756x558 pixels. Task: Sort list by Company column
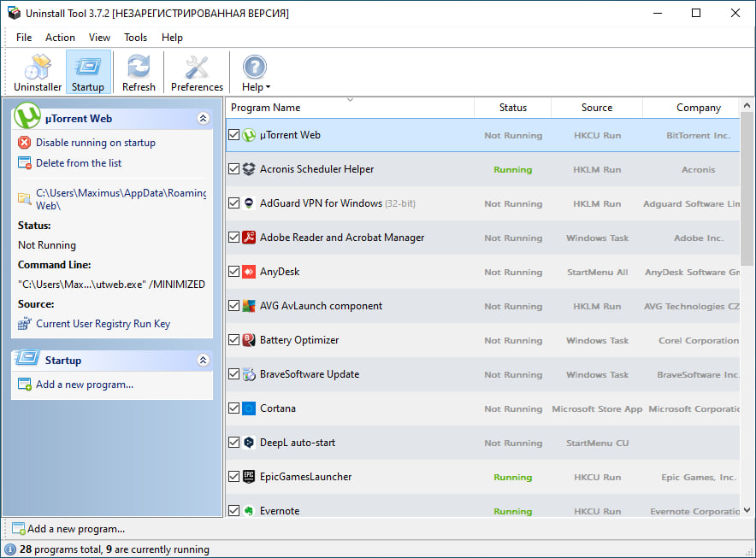pyautogui.click(x=691, y=108)
